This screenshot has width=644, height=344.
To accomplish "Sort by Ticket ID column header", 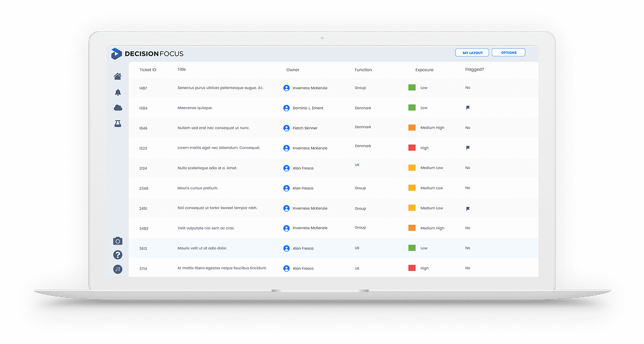I will (x=148, y=70).
